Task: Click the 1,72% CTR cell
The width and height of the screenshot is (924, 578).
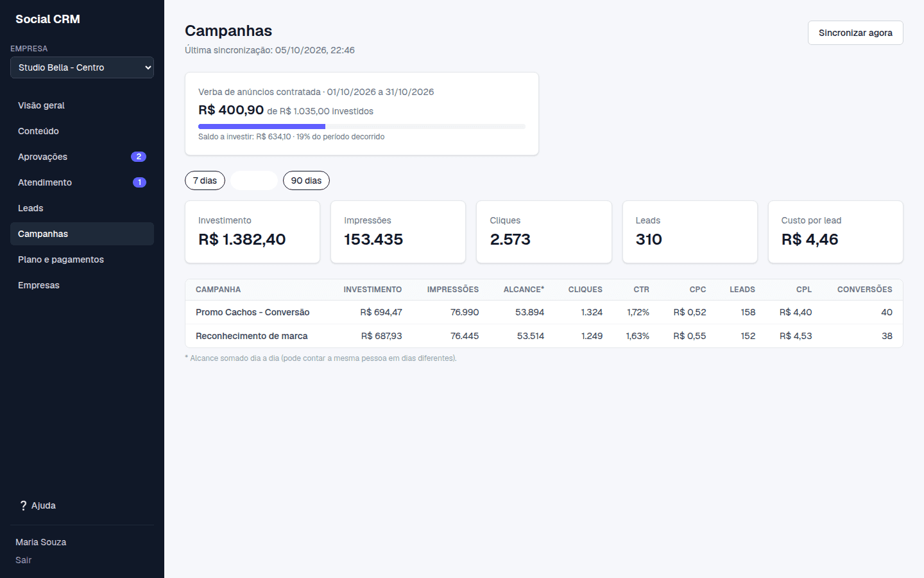Action: coord(638,312)
